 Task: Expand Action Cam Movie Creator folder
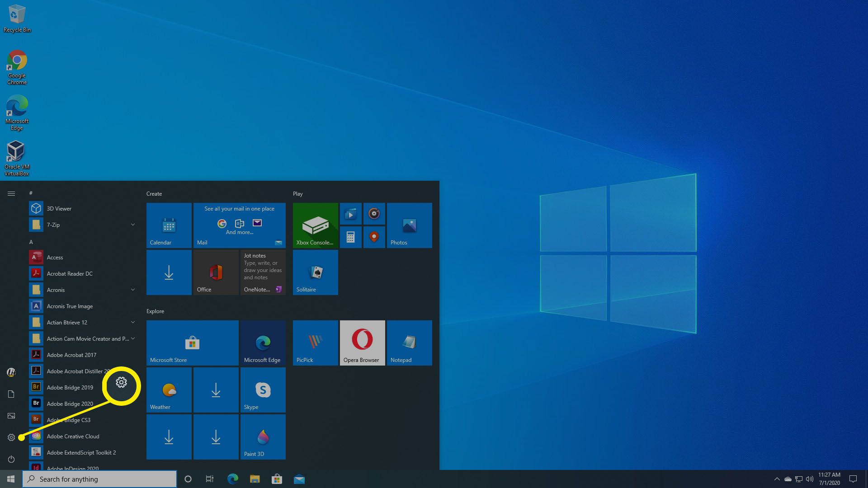(x=83, y=338)
